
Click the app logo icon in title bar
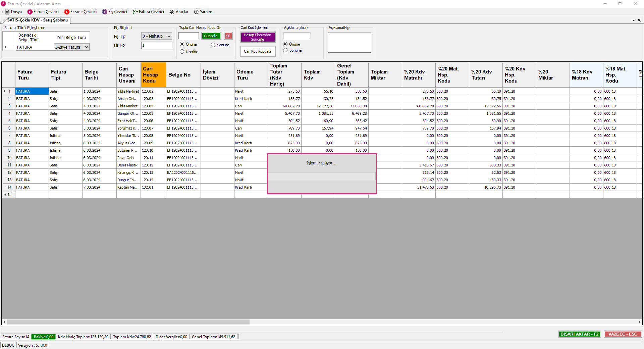click(3, 4)
